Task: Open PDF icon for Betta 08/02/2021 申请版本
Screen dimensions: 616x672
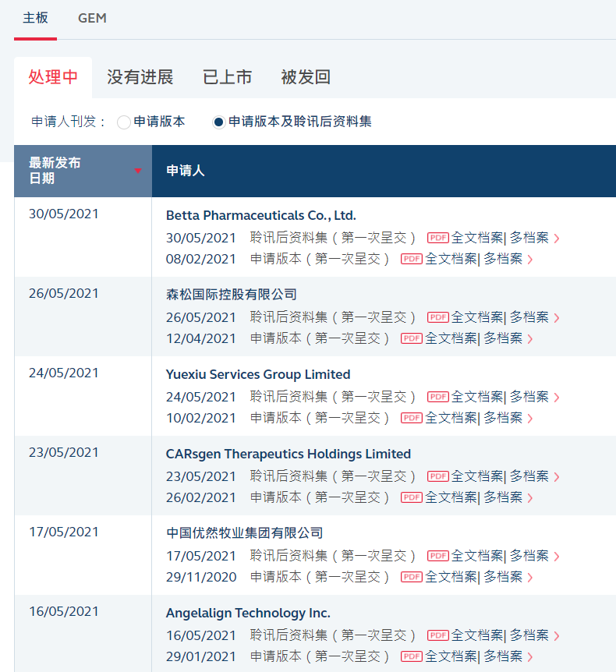Action: [x=412, y=259]
